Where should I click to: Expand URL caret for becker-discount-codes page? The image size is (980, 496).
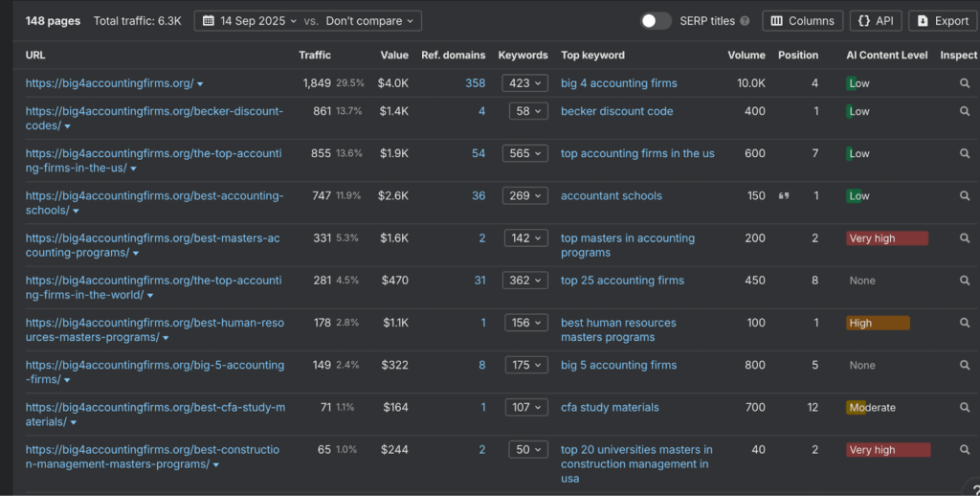click(67, 126)
